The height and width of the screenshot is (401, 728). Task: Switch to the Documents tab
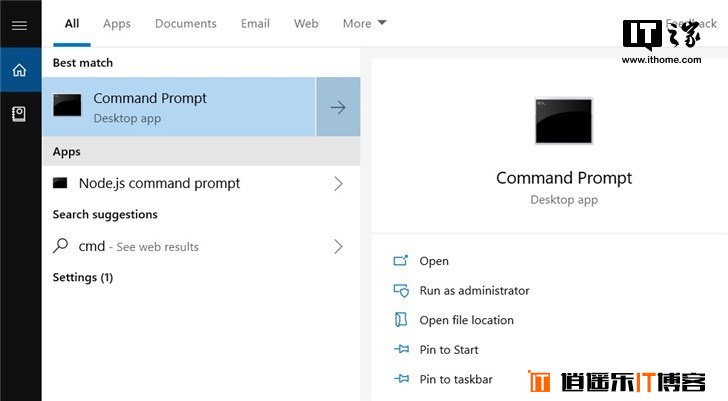pyautogui.click(x=186, y=24)
